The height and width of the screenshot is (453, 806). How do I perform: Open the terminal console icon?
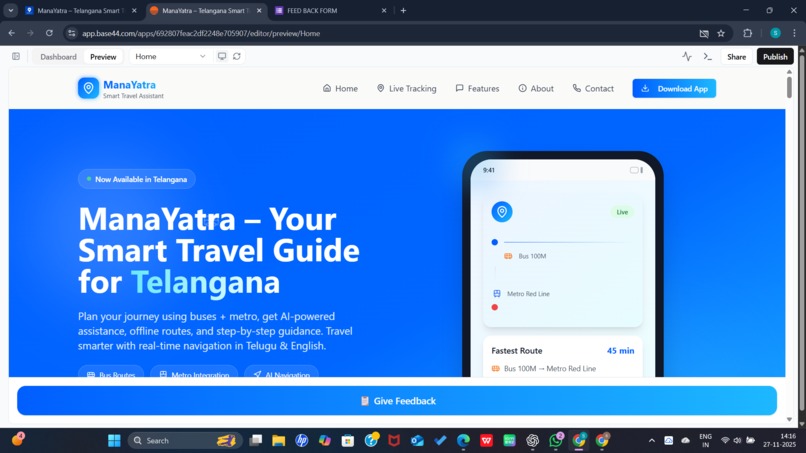pos(708,57)
